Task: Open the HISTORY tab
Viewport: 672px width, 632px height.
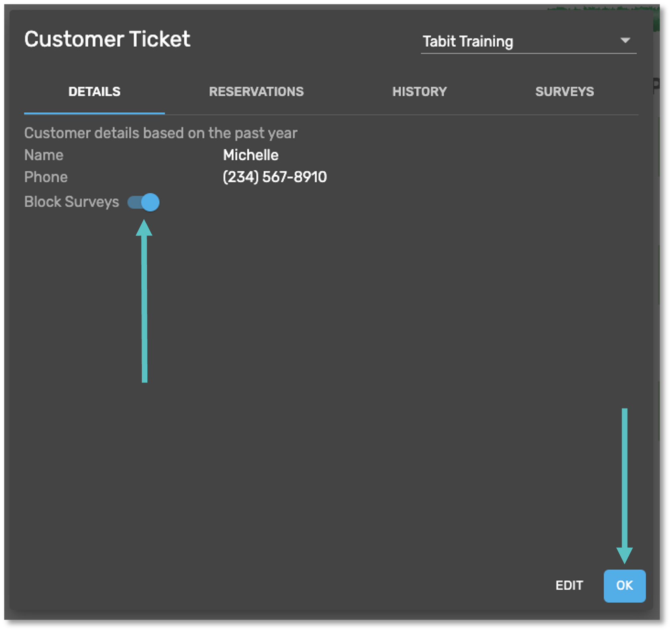Action: click(x=420, y=92)
